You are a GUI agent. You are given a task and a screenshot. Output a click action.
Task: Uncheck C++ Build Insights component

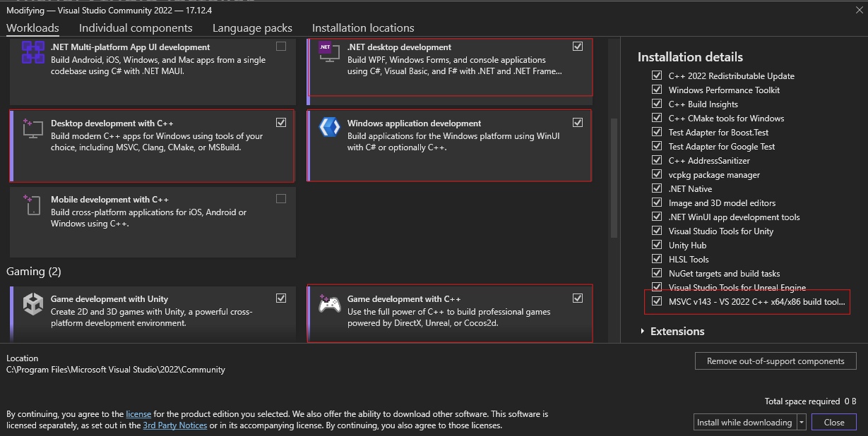click(657, 104)
